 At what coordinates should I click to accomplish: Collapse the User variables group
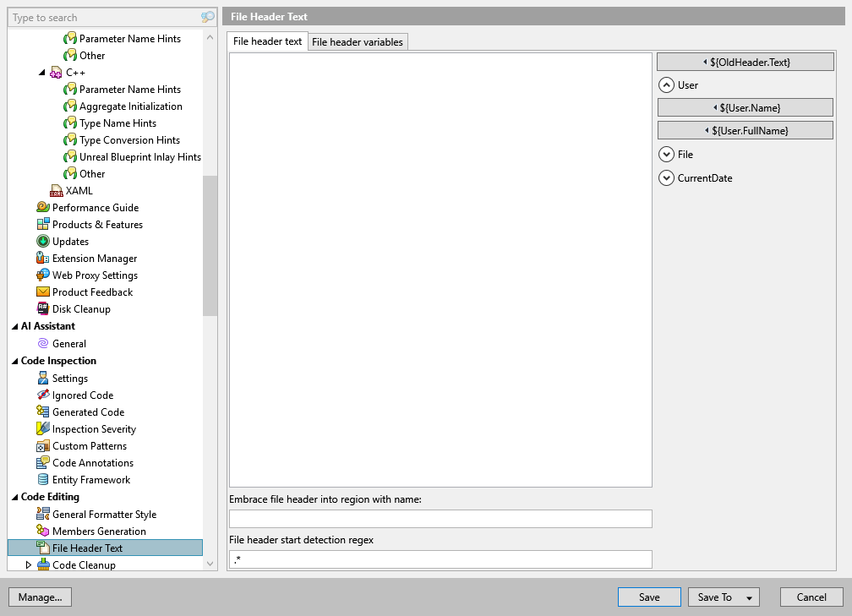pyautogui.click(x=668, y=84)
